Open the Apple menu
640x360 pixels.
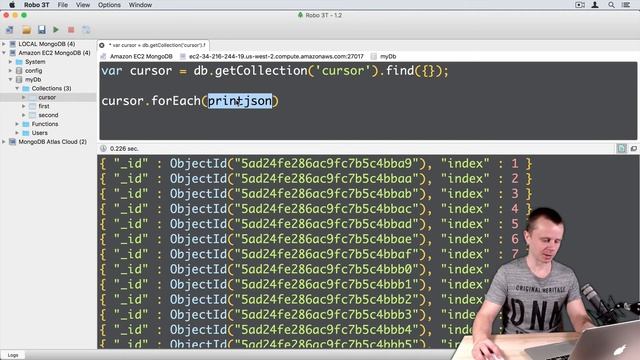[12, 5]
